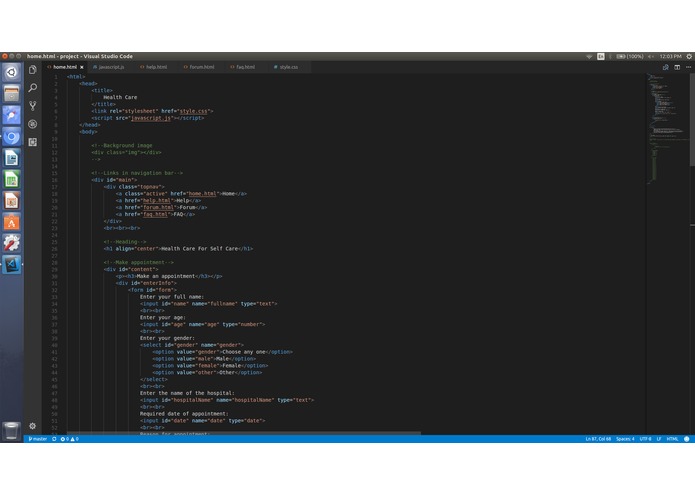This screenshot has width=695, height=494.
Task: Open the Debug view in the activity bar
Action: [x=32, y=124]
